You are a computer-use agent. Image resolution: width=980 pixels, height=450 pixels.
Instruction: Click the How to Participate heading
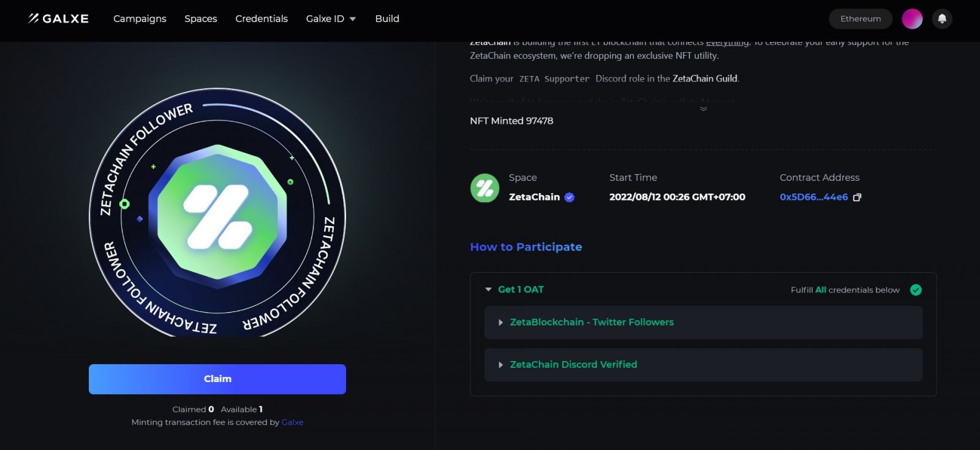[526, 247]
